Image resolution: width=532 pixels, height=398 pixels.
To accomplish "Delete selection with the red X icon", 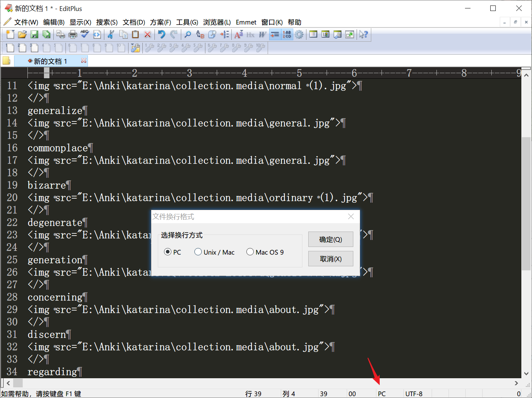I will tap(148, 34).
